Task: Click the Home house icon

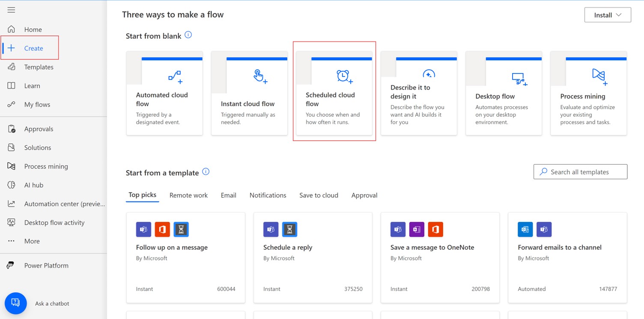Action: coord(11,29)
